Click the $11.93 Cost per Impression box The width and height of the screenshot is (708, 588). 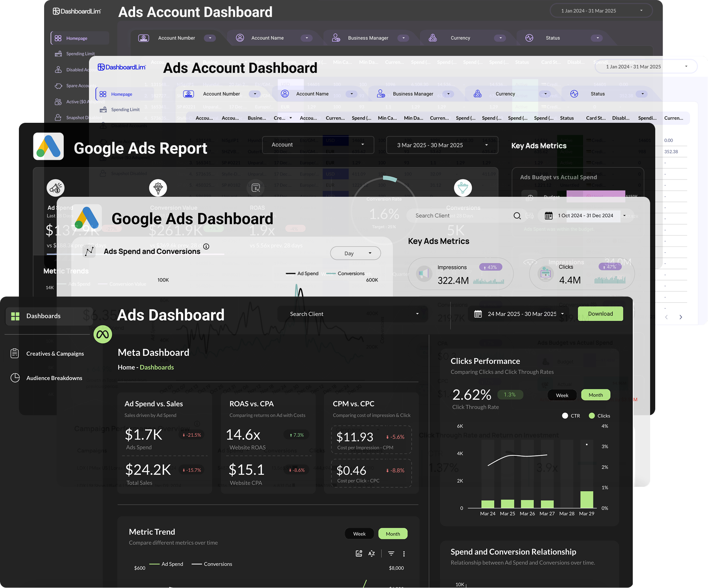click(x=371, y=440)
